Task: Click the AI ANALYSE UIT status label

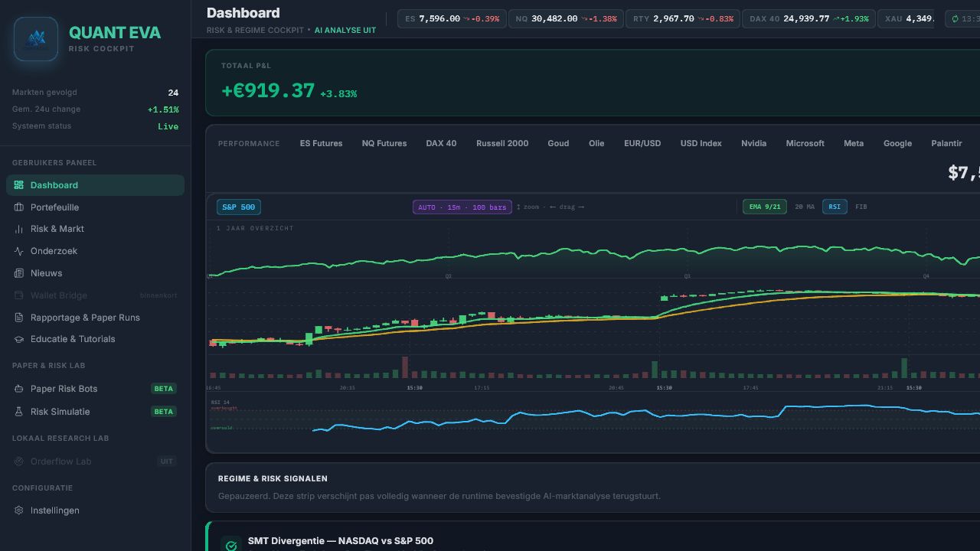Action: [345, 31]
